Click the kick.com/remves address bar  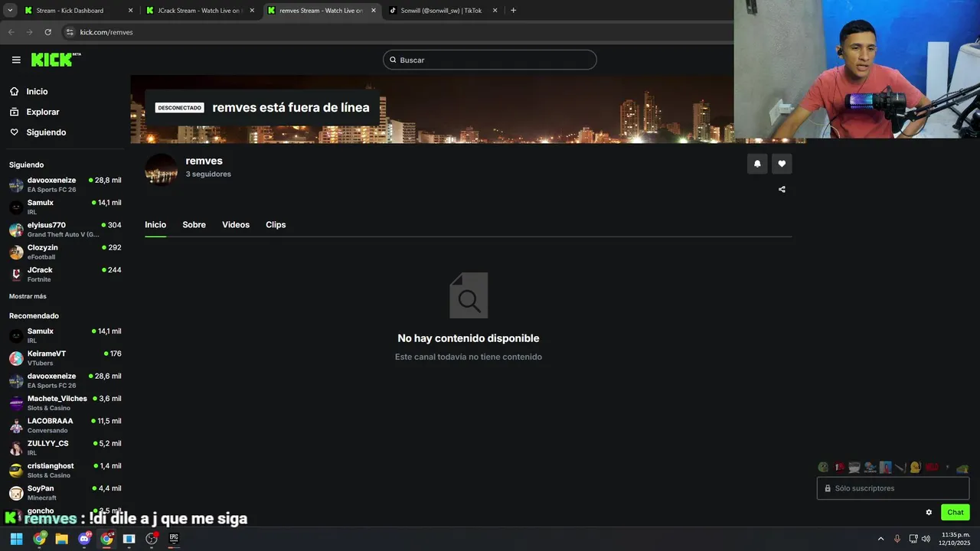click(398, 32)
